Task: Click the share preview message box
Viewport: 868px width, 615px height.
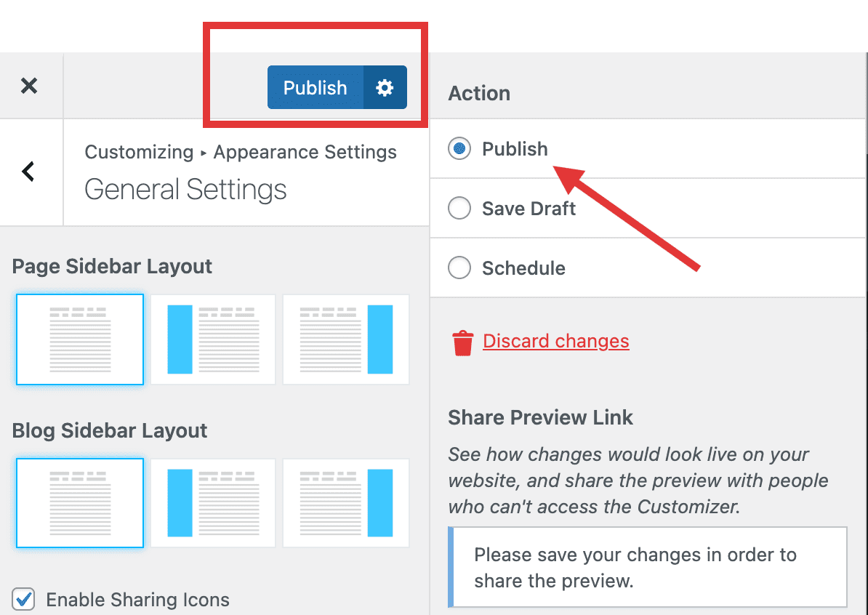Action: (x=648, y=568)
